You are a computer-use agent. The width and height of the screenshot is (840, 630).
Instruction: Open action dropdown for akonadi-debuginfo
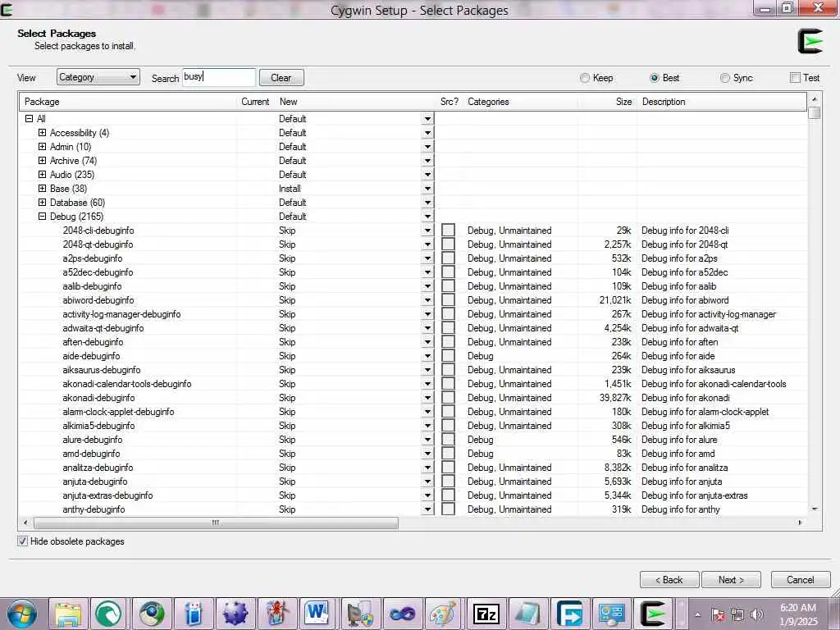click(x=427, y=398)
